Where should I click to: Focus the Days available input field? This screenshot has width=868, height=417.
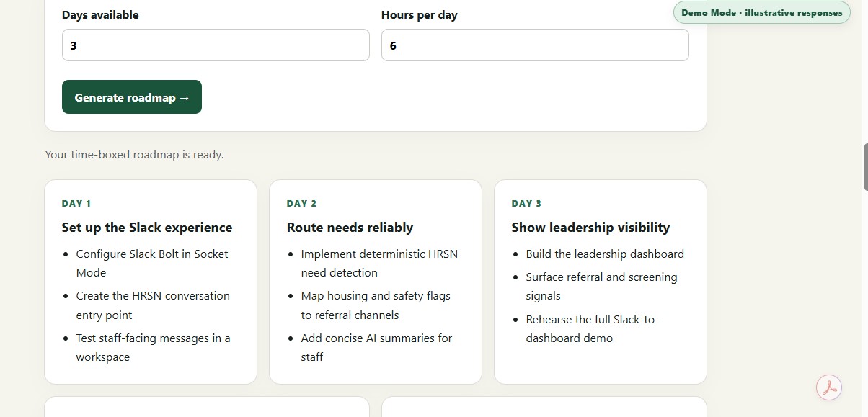(216, 45)
